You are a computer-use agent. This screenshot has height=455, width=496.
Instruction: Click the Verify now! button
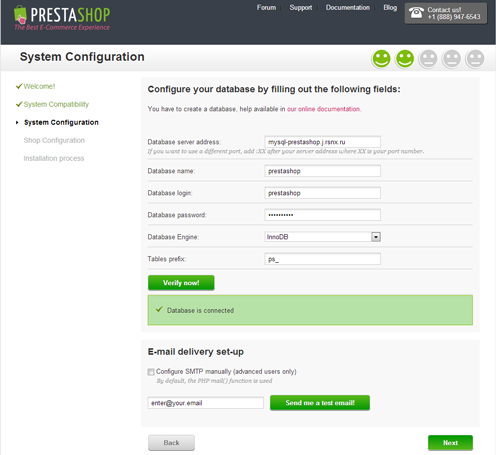point(181,283)
